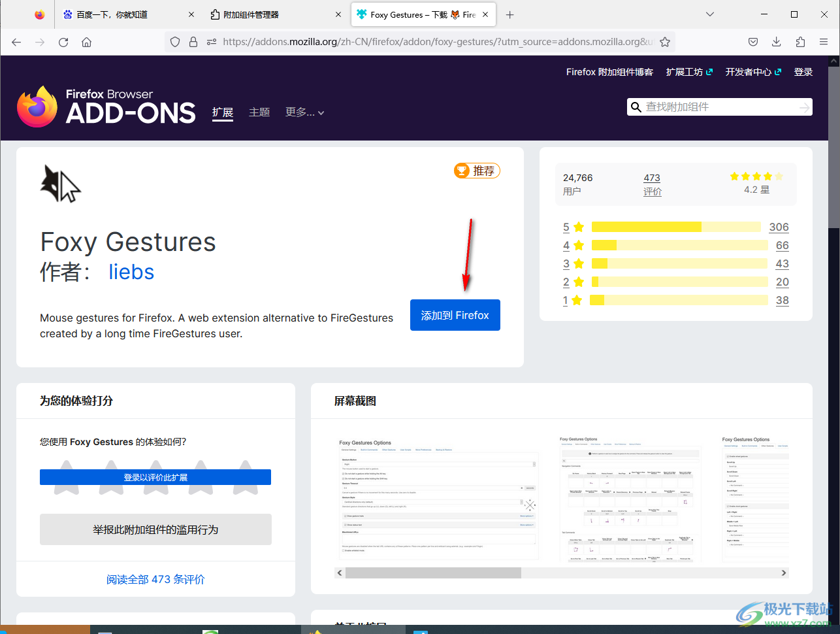Expand the 更多 dropdown menu
This screenshot has width=840, height=634.
pos(304,112)
